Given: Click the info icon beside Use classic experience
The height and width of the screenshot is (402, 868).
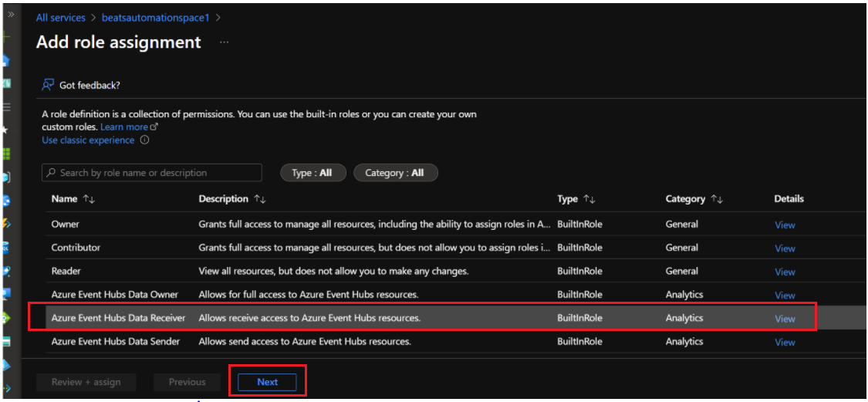Looking at the screenshot, I should (x=144, y=140).
